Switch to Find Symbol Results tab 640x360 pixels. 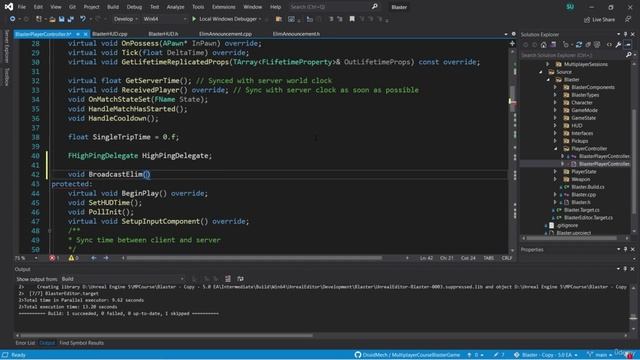tap(82, 343)
